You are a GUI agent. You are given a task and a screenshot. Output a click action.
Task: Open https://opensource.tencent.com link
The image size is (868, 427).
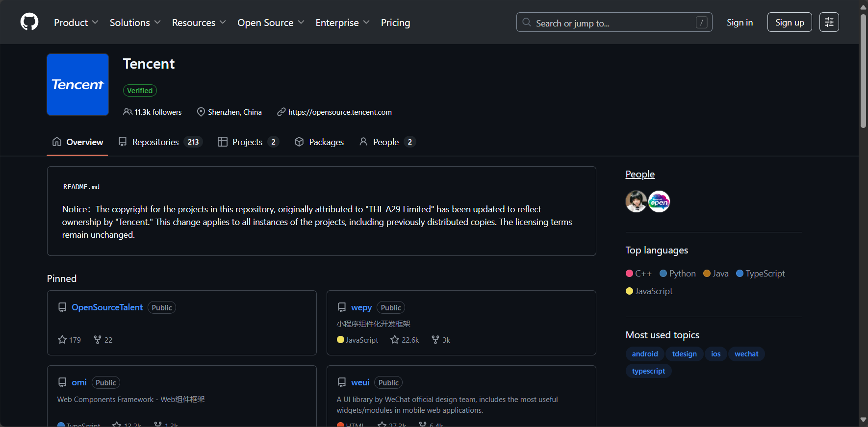[x=340, y=112]
